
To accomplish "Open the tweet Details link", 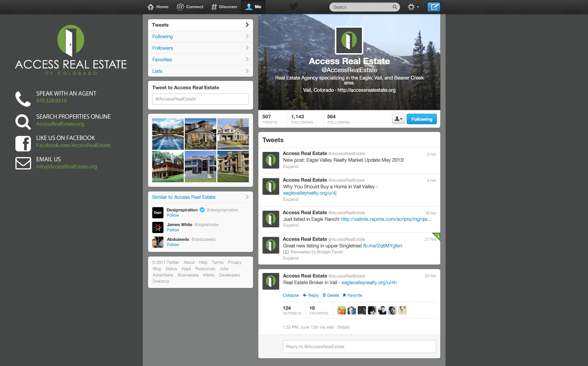I will 343,327.
